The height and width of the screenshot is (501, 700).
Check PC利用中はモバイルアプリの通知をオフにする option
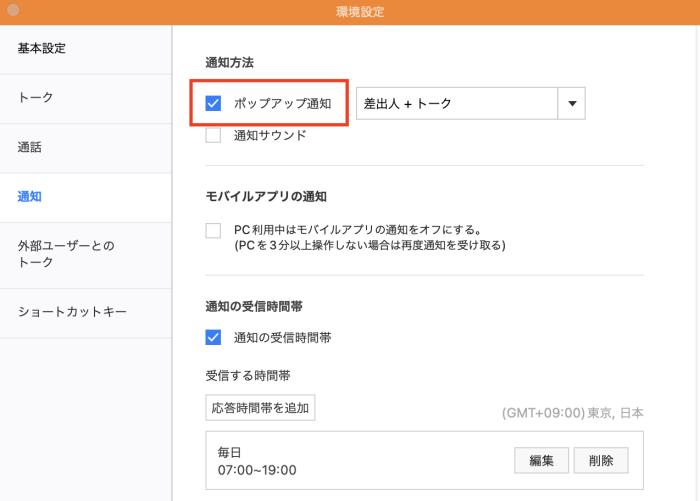click(x=213, y=230)
